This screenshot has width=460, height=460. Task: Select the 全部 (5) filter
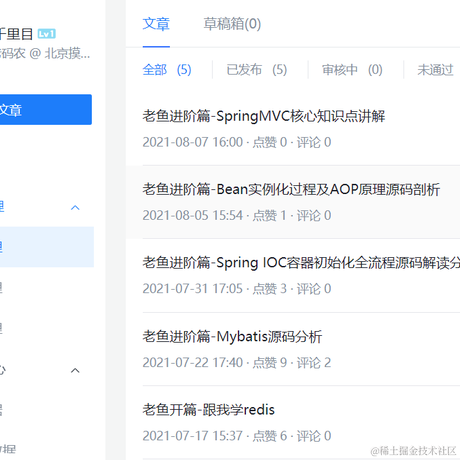pos(167,70)
